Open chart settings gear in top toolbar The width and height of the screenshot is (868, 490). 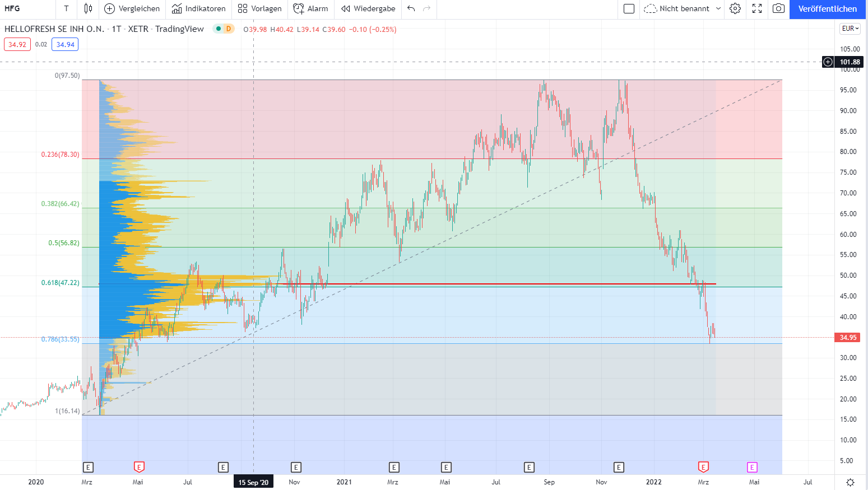[735, 8]
